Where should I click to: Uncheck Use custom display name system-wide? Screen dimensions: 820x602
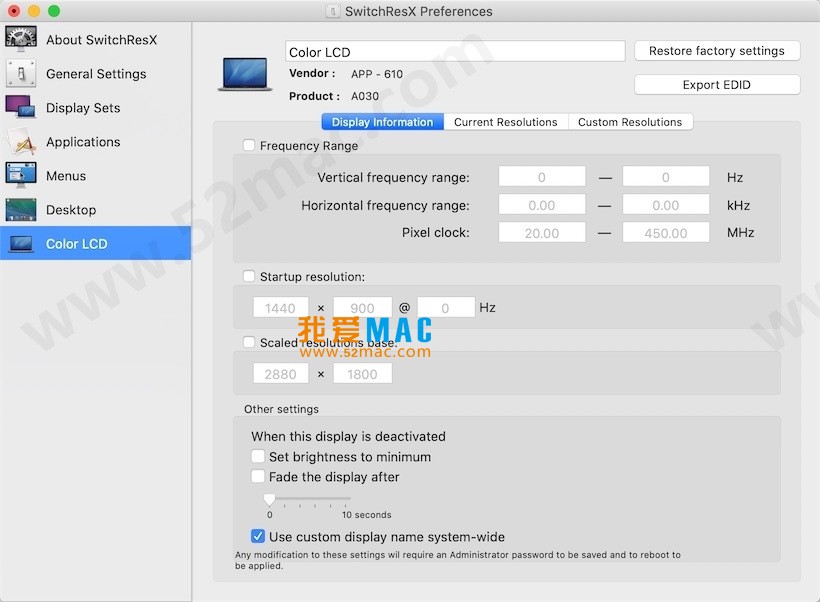(x=258, y=536)
